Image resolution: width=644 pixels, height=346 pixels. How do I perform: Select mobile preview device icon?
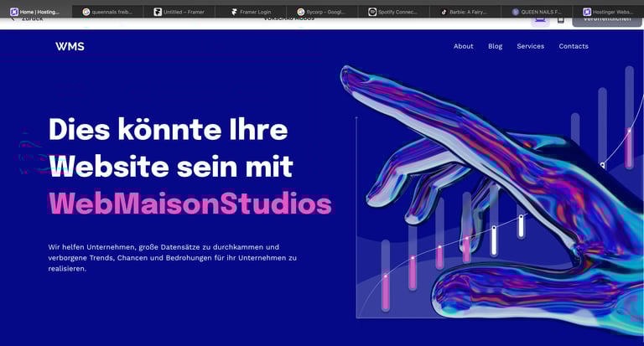pos(561,20)
